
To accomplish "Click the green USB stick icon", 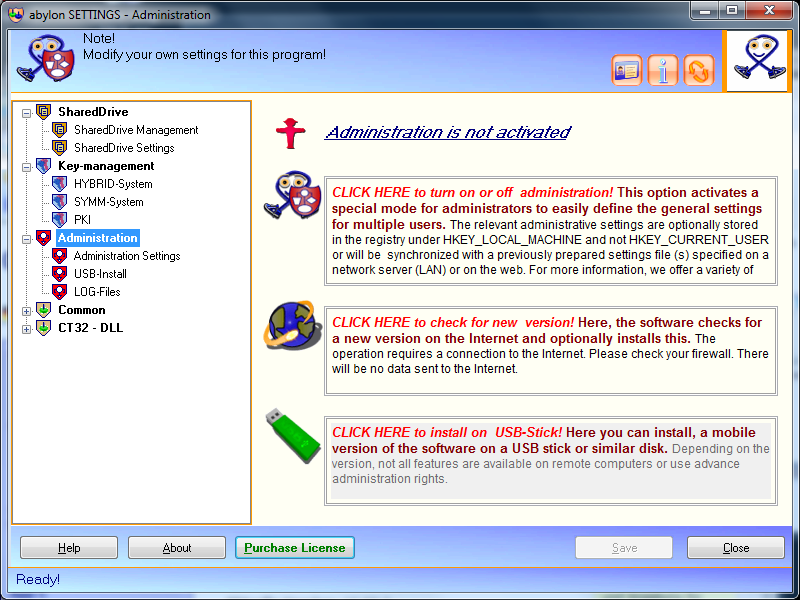I will point(293,435).
